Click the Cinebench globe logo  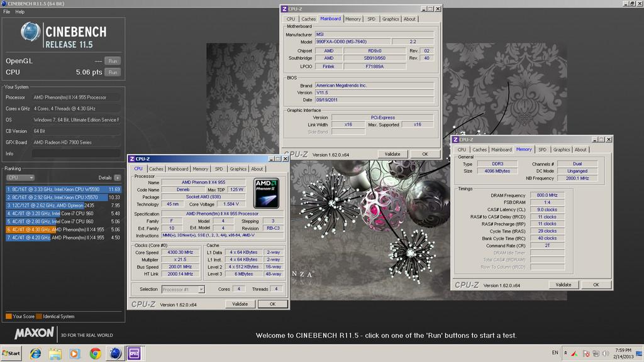click(x=30, y=32)
